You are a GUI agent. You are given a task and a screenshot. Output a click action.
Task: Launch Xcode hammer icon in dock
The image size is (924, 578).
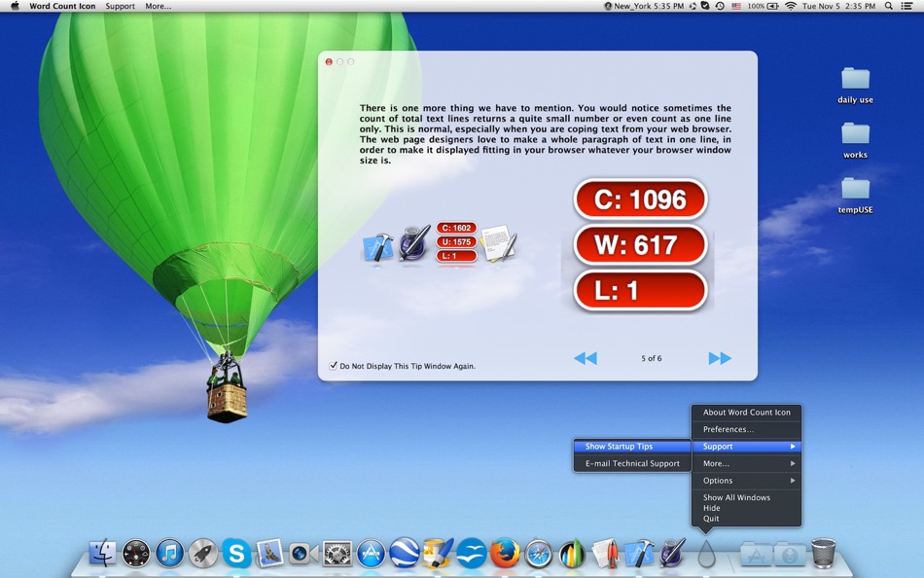click(639, 554)
